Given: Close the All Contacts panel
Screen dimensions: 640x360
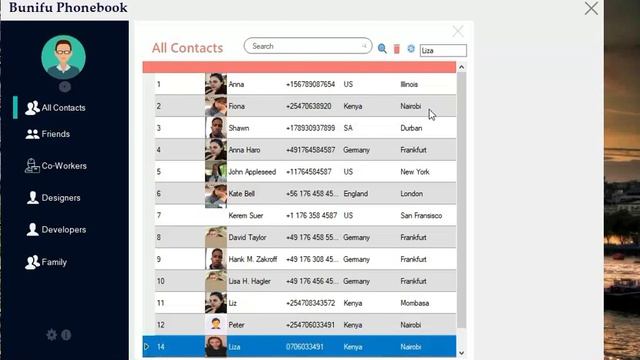Looking at the screenshot, I should pyautogui.click(x=458, y=31).
